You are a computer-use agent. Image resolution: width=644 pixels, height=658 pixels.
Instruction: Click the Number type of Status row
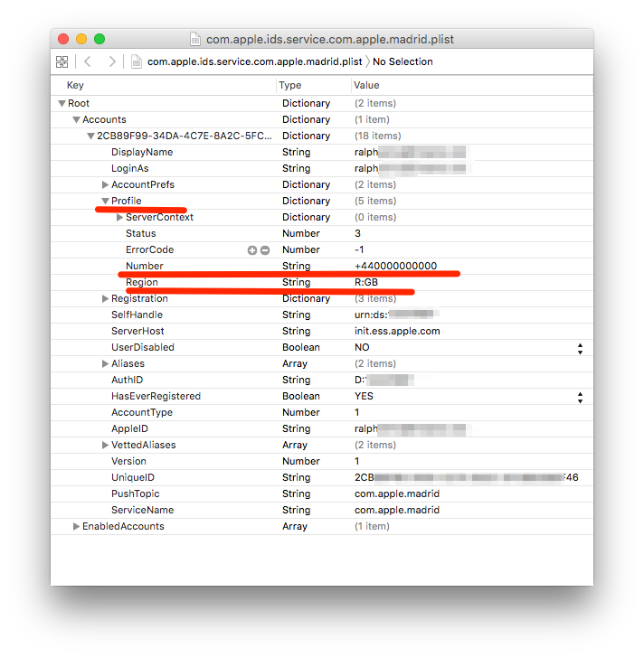point(301,233)
